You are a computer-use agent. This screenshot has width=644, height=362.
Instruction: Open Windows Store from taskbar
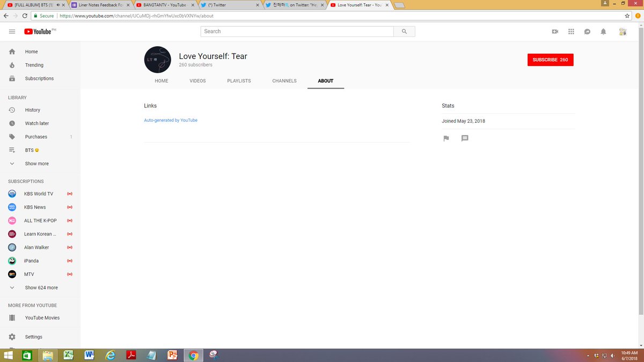pyautogui.click(x=26, y=355)
